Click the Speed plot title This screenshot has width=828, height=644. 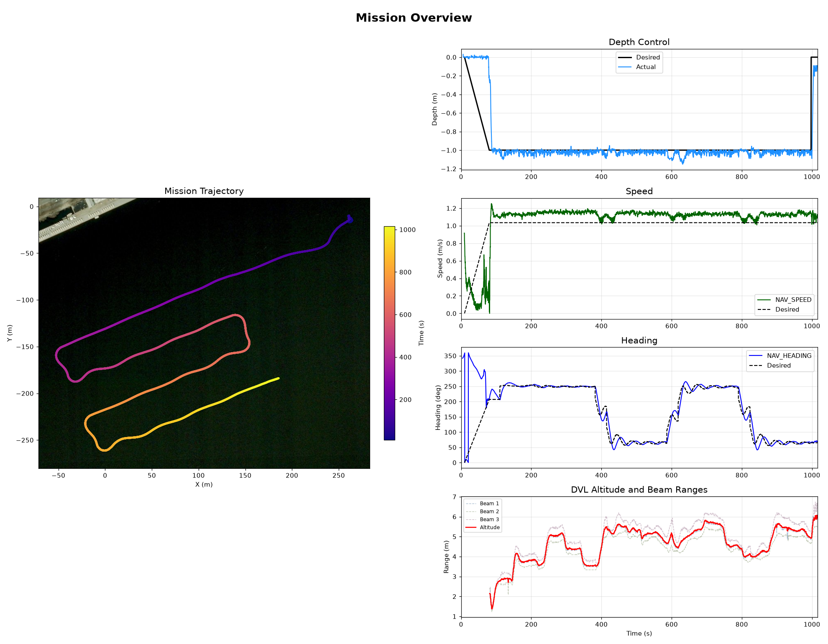tap(639, 192)
